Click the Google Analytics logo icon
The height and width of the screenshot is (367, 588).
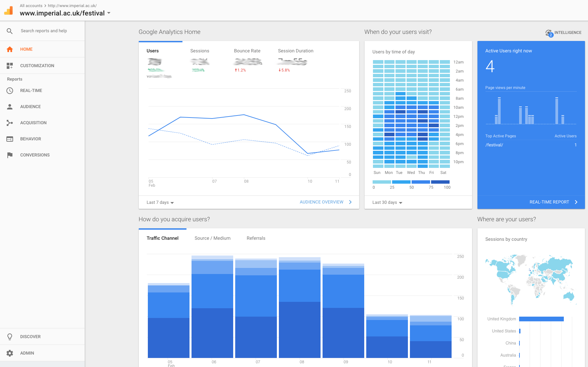9,10
